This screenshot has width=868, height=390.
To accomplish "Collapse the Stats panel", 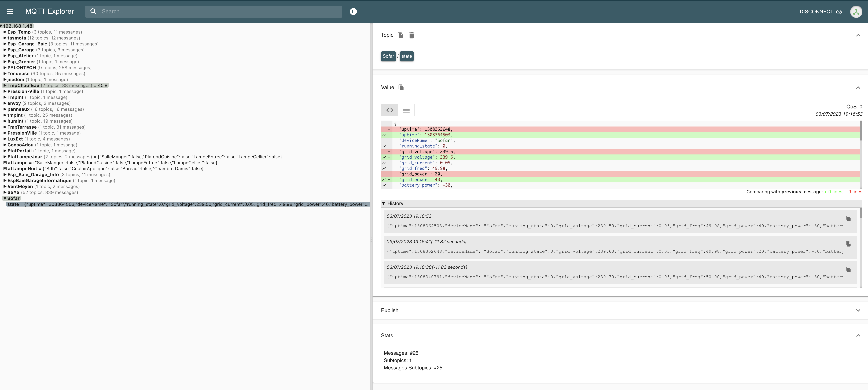I will coord(858,336).
